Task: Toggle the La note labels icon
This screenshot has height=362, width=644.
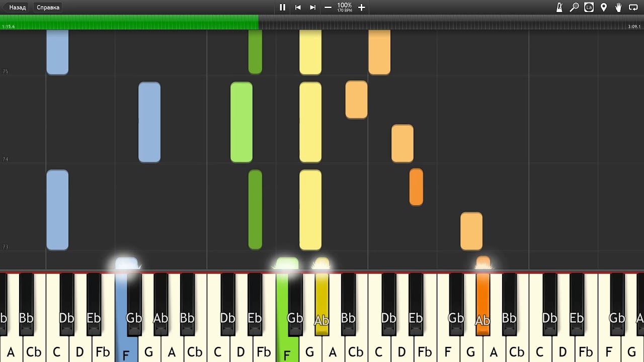Action: coord(589,8)
